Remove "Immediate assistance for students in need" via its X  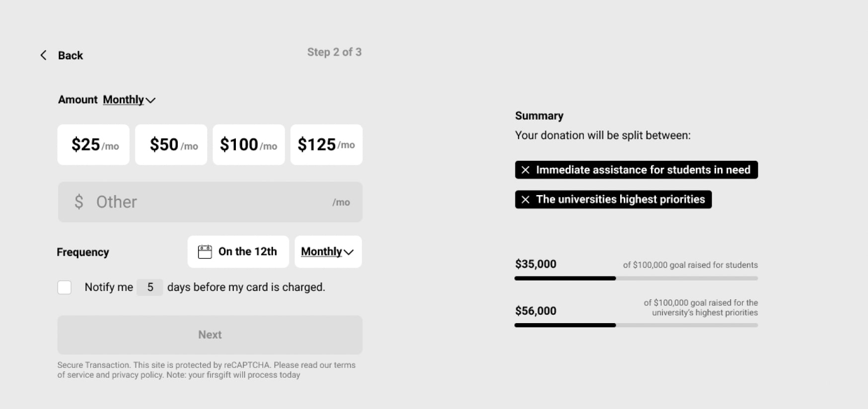click(x=525, y=170)
